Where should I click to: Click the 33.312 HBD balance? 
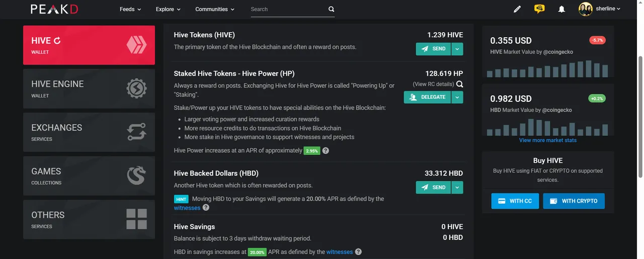point(444,173)
